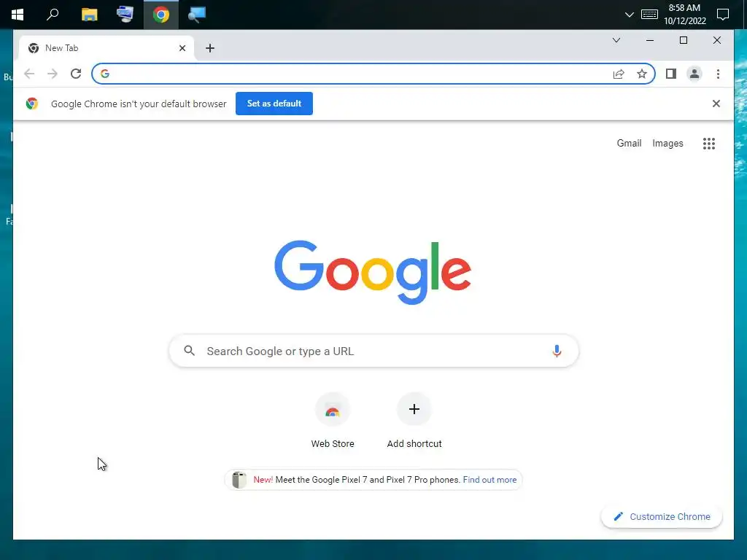The image size is (747, 560).
Task: Click the Pixel phone thumbnail in the promo
Action: click(x=239, y=480)
